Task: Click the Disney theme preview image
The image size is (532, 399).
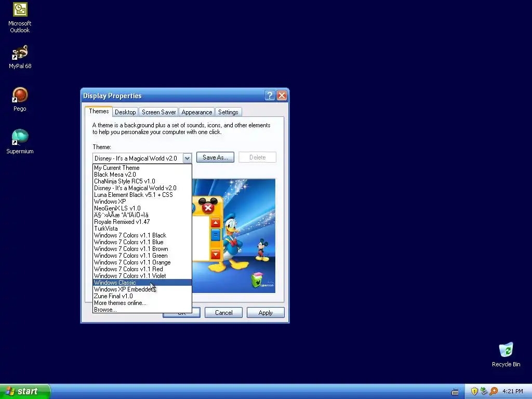Action: (x=234, y=236)
